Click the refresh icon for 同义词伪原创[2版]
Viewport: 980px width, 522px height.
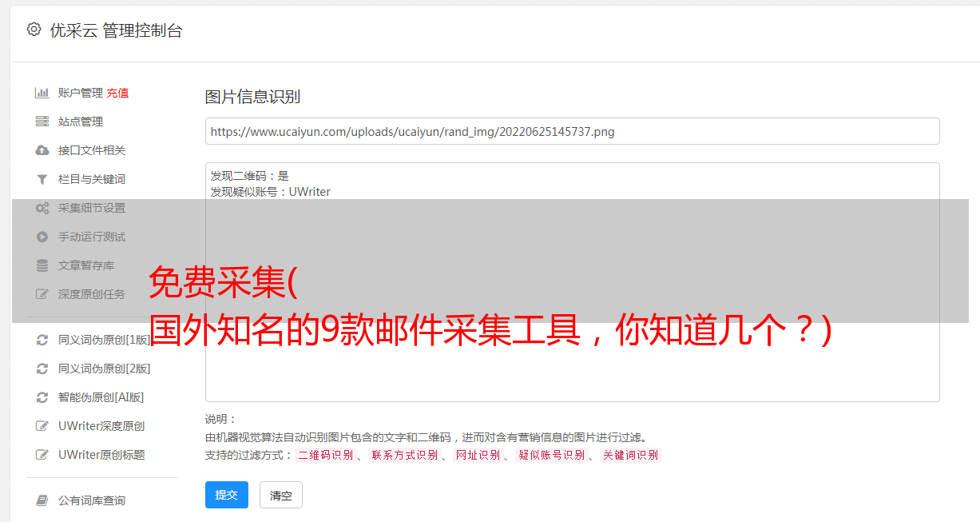42,369
